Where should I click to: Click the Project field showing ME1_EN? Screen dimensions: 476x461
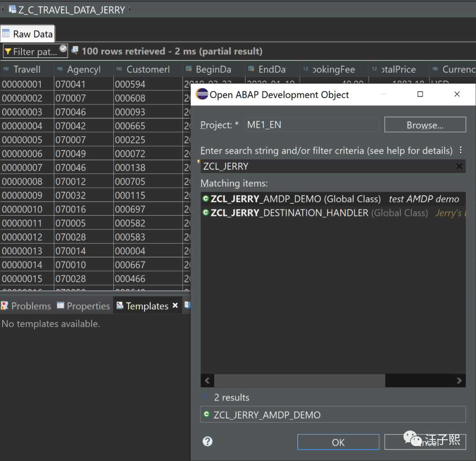pos(312,124)
